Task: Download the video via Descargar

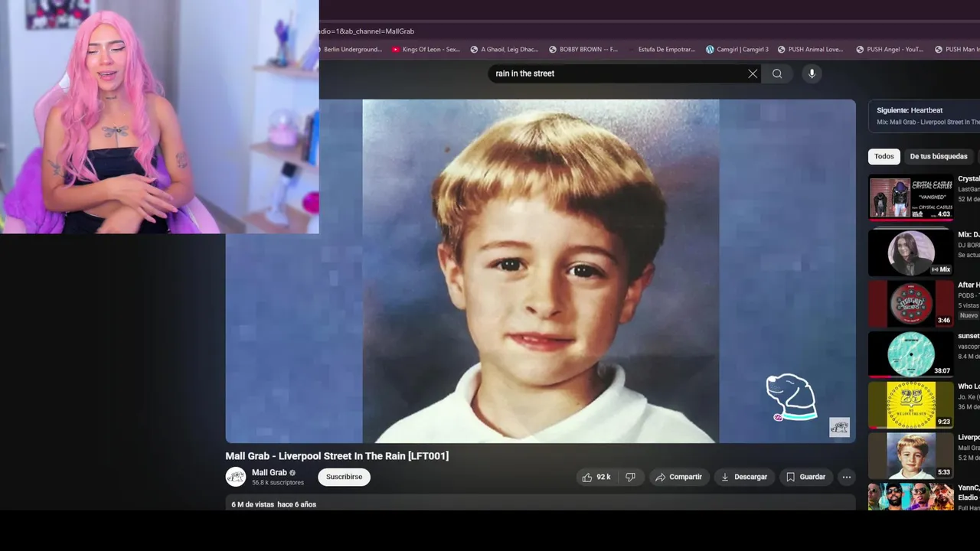Action: pos(744,477)
